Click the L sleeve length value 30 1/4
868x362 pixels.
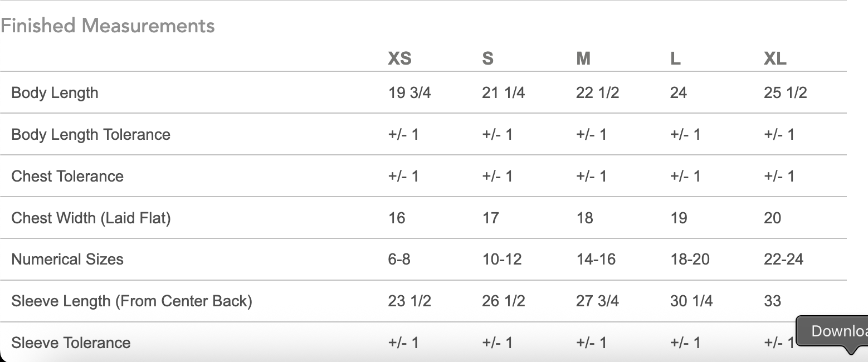point(691,301)
